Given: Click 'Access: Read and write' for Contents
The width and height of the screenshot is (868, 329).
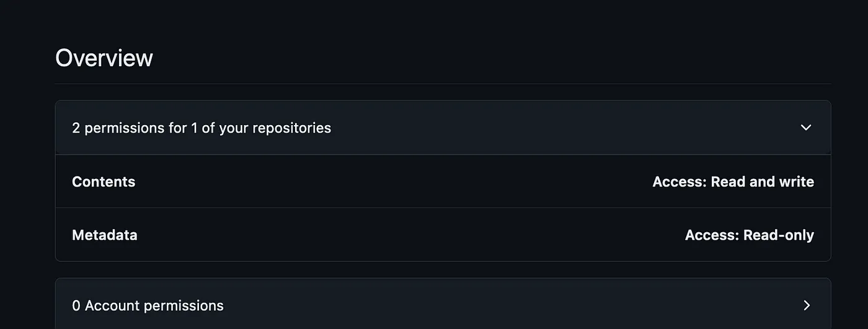Looking at the screenshot, I should (733, 182).
